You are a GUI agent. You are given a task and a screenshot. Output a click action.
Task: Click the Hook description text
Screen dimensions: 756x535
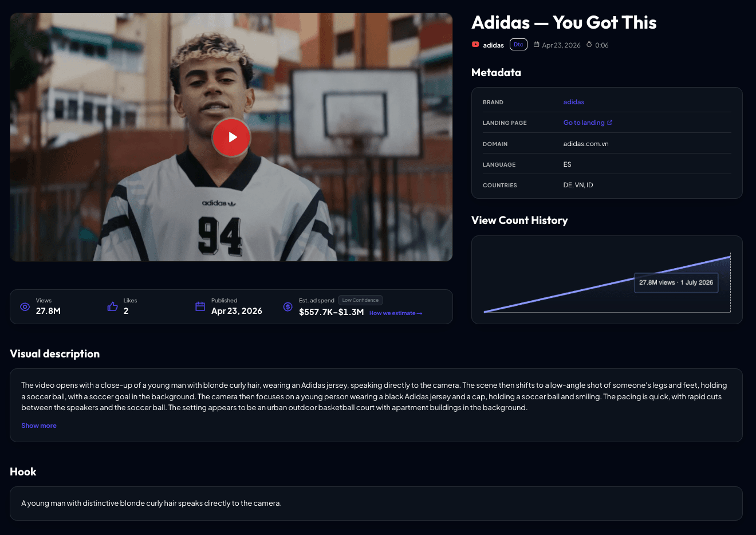pos(151,503)
